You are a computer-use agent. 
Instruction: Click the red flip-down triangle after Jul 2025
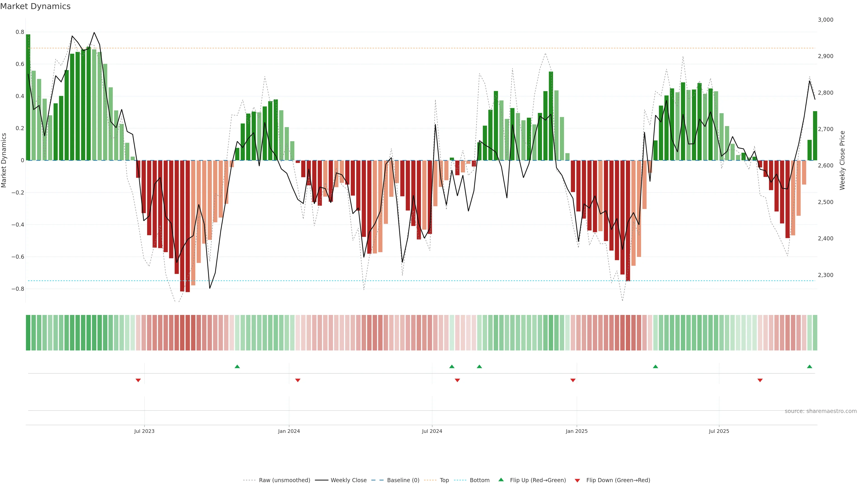click(760, 380)
